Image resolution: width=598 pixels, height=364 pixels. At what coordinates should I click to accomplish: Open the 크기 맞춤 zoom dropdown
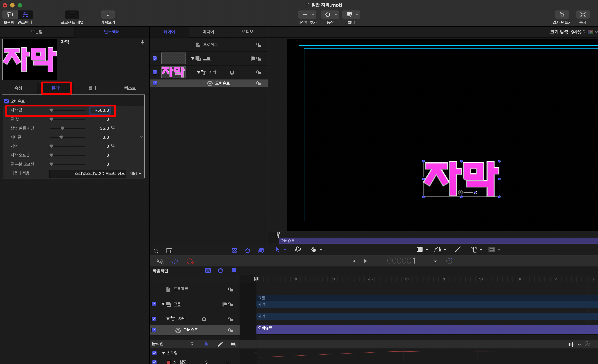[567, 32]
